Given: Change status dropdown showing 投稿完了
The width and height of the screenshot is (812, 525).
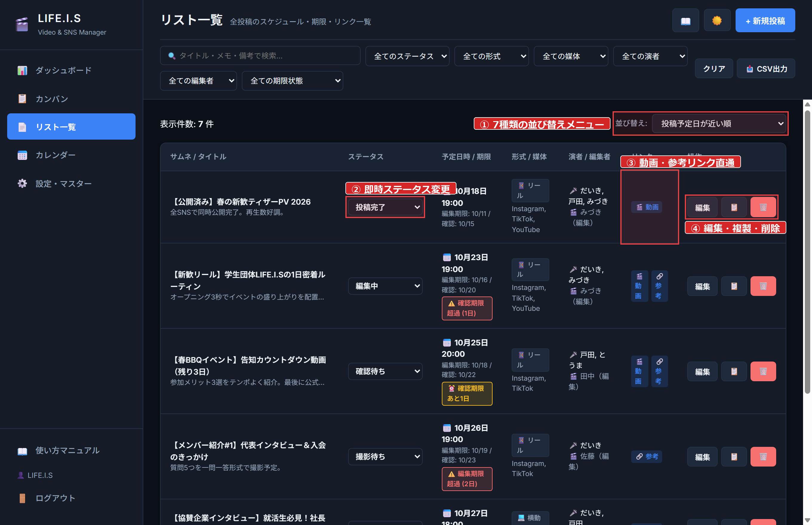Looking at the screenshot, I should [385, 207].
